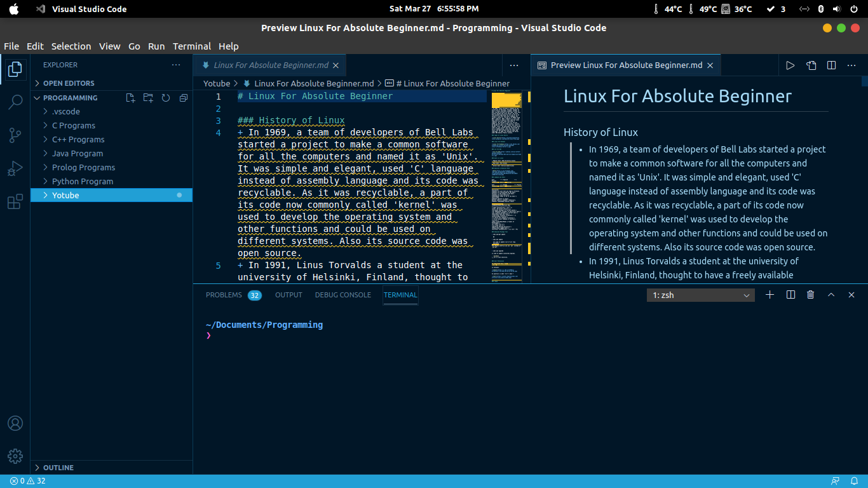
Task: Open the Run and Debug view
Action: (x=15, y=168)
